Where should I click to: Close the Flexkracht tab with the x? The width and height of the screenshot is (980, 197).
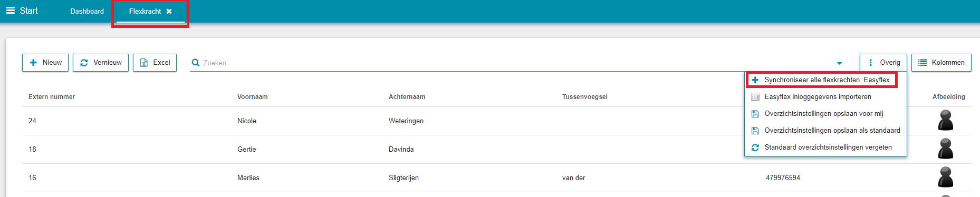169,11
